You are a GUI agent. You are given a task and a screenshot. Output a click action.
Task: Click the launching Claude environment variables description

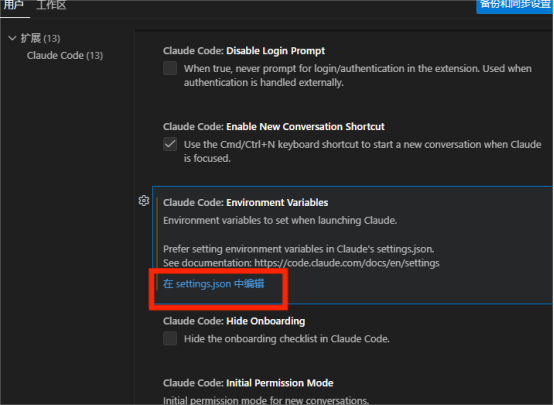point(280,221)
